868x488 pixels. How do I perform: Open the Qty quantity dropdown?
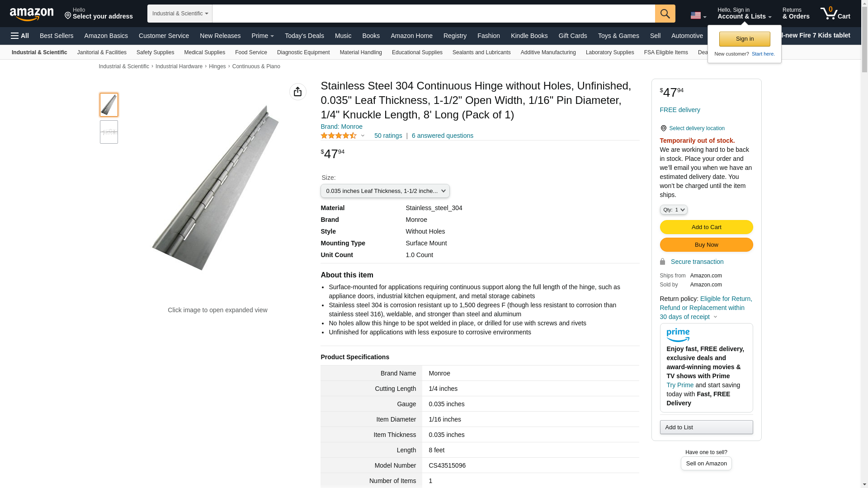pos(673,210)
